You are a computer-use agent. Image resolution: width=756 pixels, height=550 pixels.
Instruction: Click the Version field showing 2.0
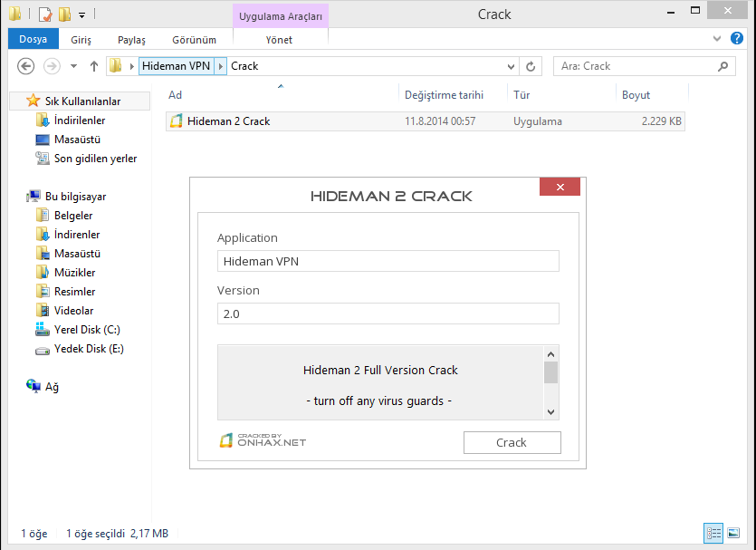pyautogui.click(x=388, y=314)
